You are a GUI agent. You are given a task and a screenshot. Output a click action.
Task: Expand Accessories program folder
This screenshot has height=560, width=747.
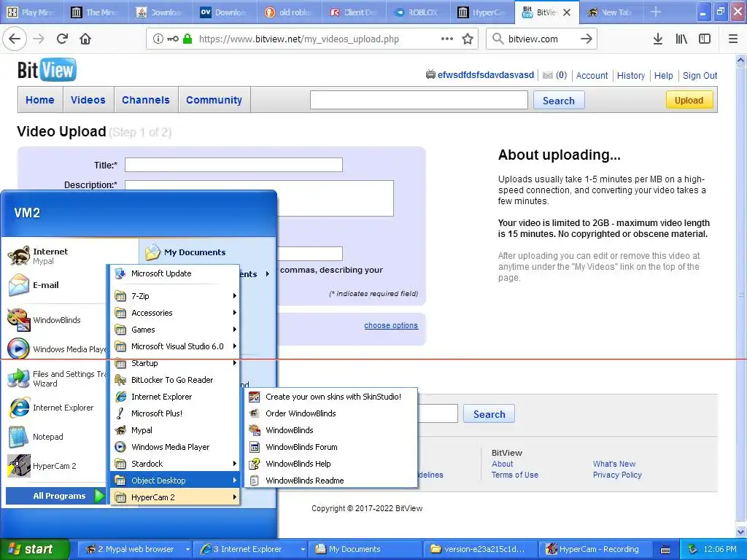(175, 313)
